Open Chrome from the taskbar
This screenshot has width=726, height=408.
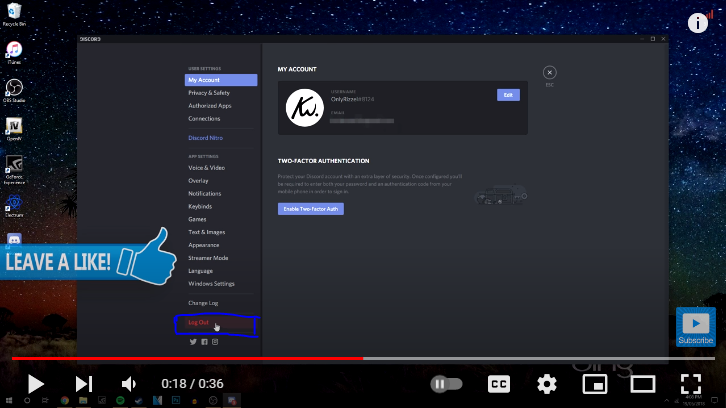(65, 401)
